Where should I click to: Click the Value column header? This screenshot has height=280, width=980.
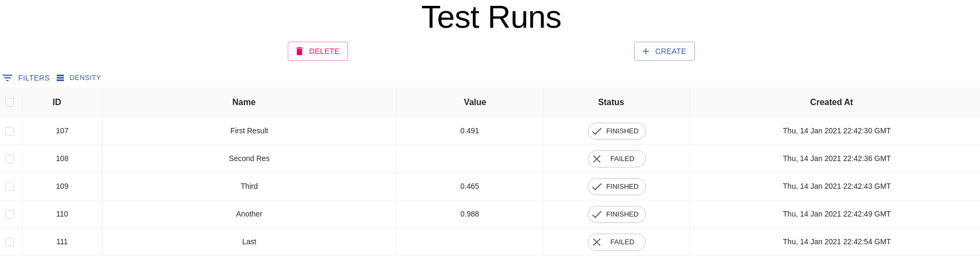pyautogui.click(x=475, y=102)
